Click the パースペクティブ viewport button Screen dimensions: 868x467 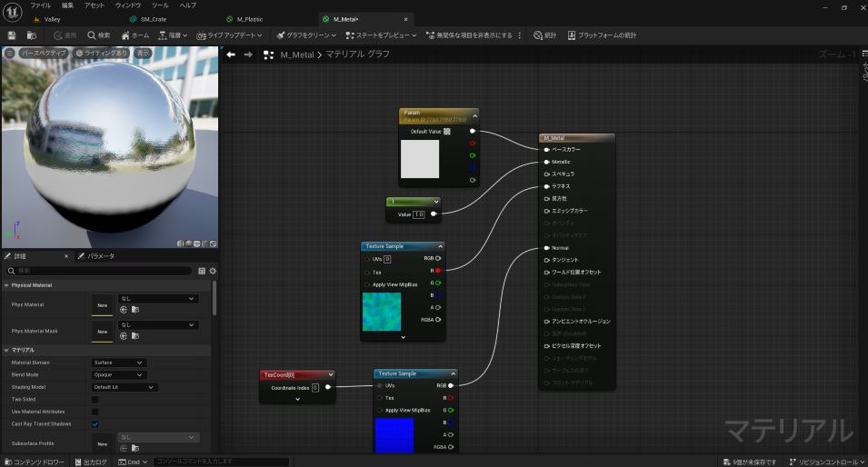44,53
